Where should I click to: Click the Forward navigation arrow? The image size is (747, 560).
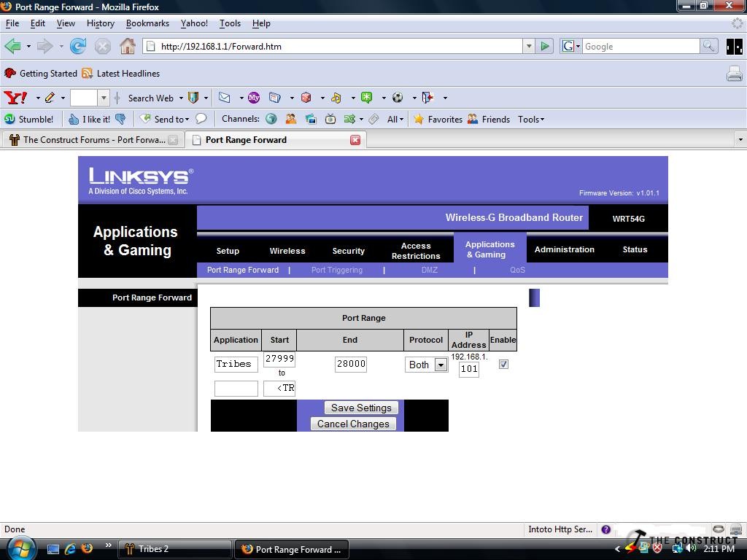(44, 46)
